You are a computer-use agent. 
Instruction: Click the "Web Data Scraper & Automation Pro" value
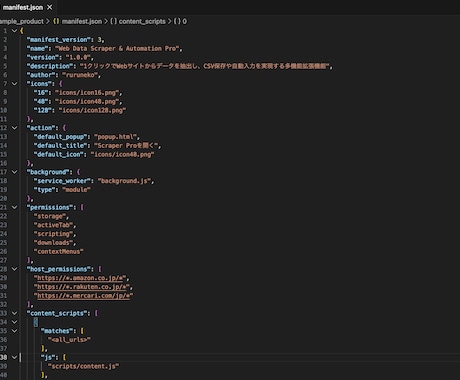coord(117,48)
